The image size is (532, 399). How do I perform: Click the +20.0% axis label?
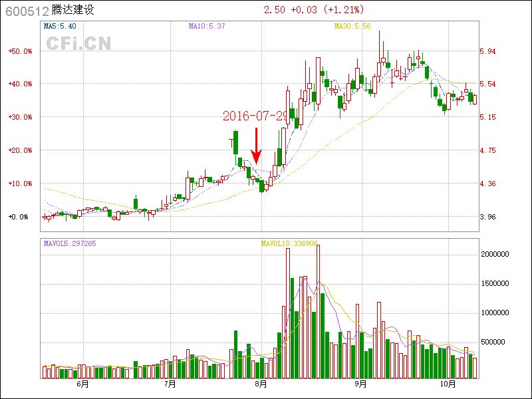[x=21, y=150]
